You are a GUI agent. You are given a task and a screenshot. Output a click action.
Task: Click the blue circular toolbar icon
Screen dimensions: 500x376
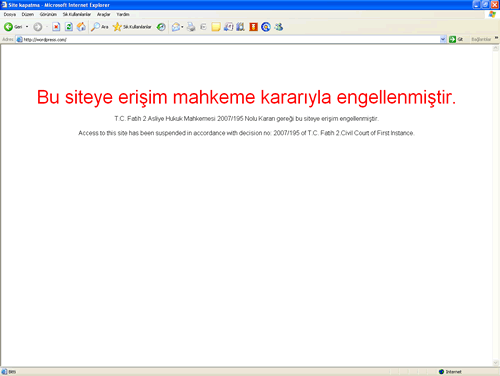(266, 27)
